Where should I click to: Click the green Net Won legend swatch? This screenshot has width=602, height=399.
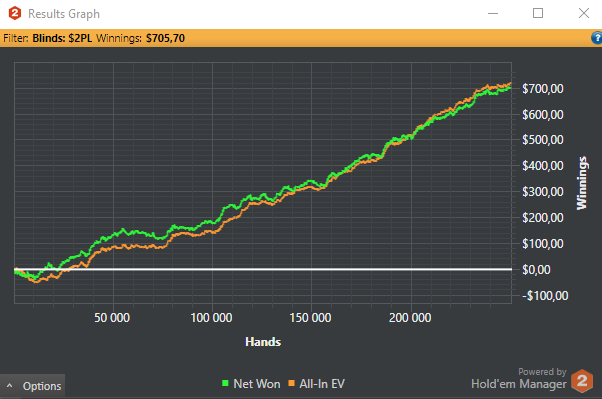(225, 383)
